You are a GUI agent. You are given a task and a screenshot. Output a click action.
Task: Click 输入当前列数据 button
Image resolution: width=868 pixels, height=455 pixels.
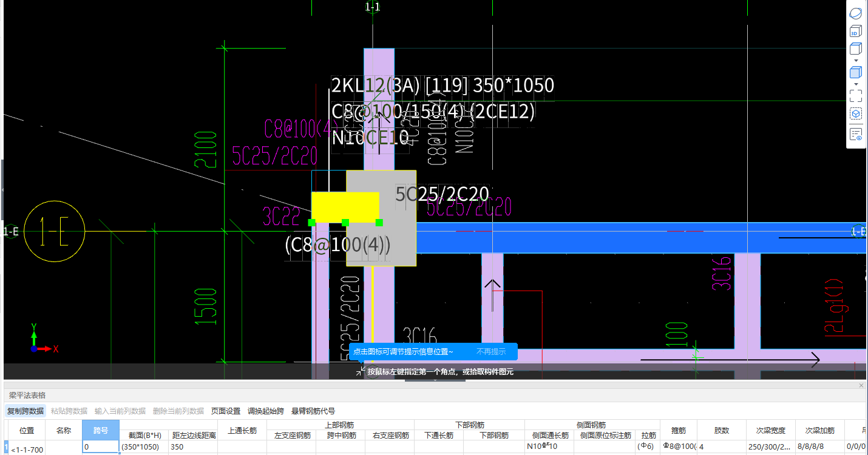(x=120, y=411)
